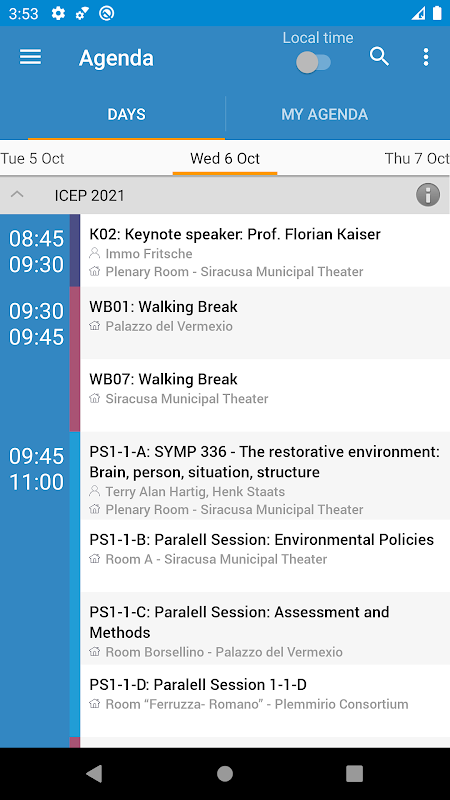Open the hamburger navigation menu

pyautogui.click(x=30, y=57)
